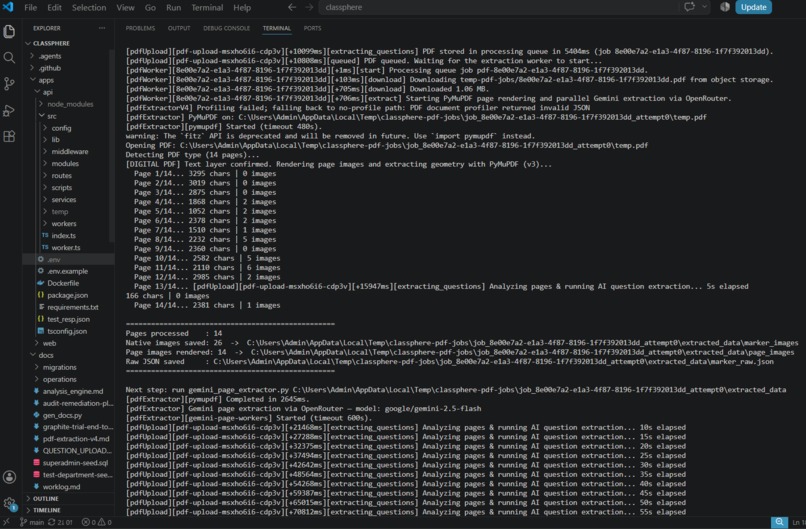Open the File menu
The height and width of the screenshot is (529, 806).
point(30,7)
